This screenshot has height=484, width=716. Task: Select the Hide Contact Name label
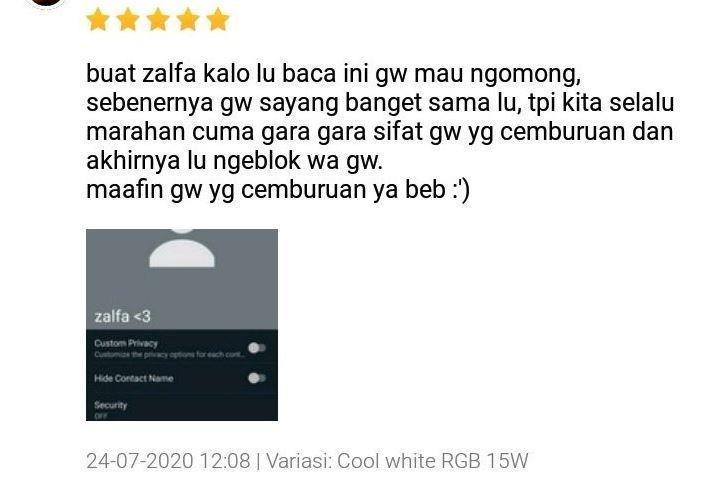coord(134,378)
